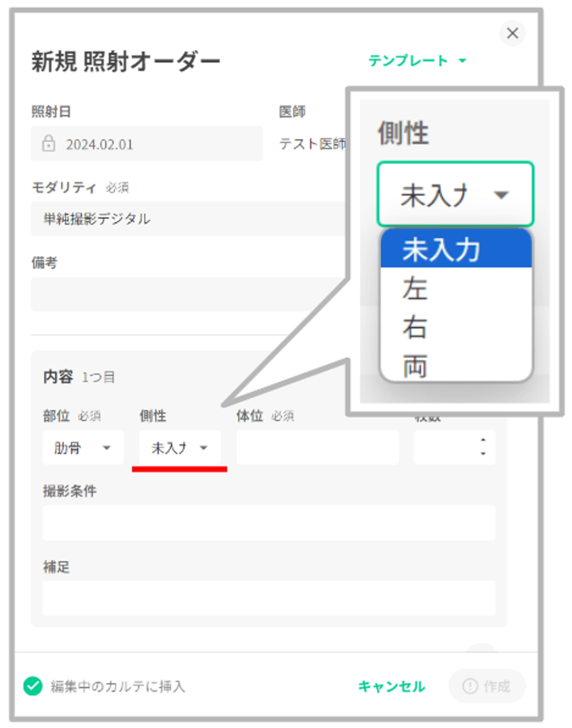
Task: Open the 側性 dropdown underlined in red
Action: 180,448
